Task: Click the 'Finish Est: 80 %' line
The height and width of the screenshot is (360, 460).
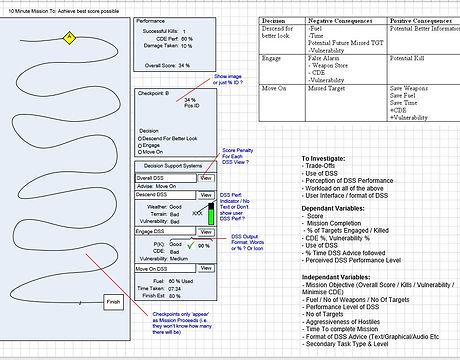Action: point(161,296)
